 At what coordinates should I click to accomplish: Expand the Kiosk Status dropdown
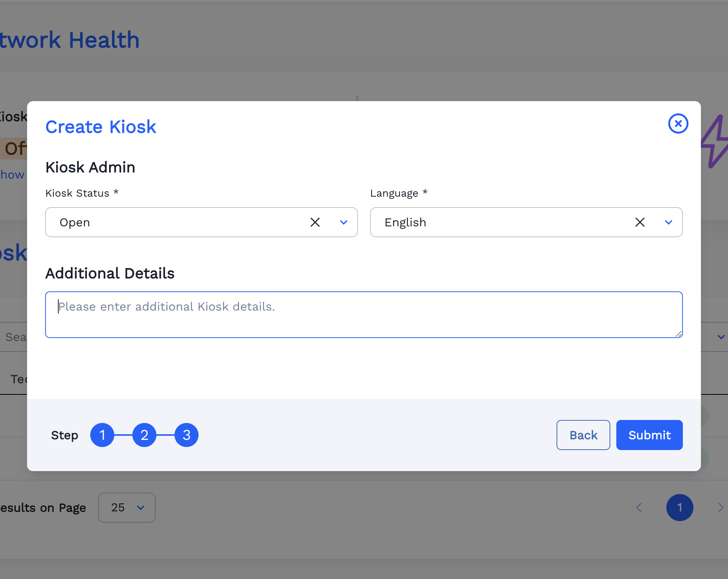343,222
